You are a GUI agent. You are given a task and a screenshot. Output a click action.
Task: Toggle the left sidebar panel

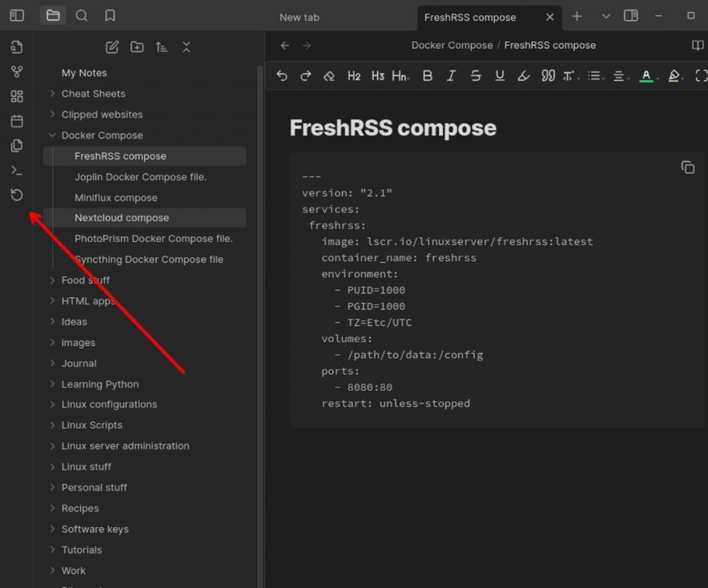17,16
